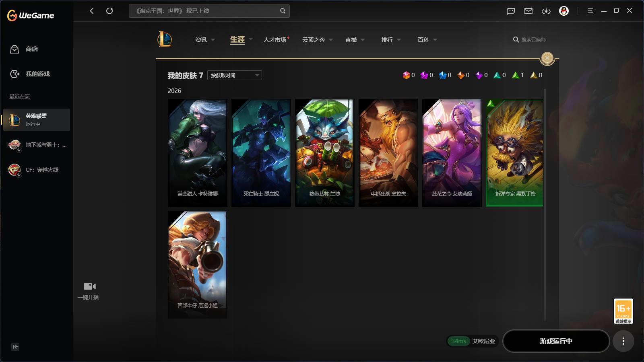Image resolution: width=644 pixels, height=362 pixels.
Task: Expand the arrow next to 直播
Action: click(x=363, y=40)
